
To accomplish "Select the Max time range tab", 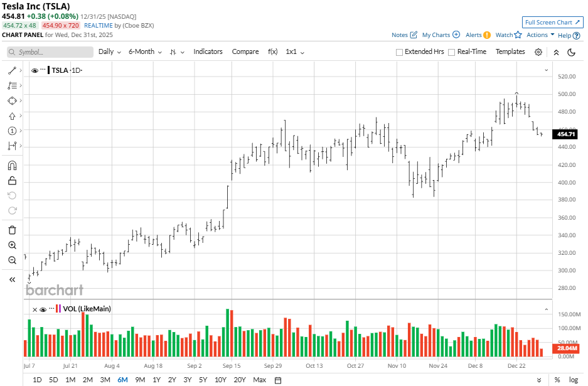I will point(260,380).
